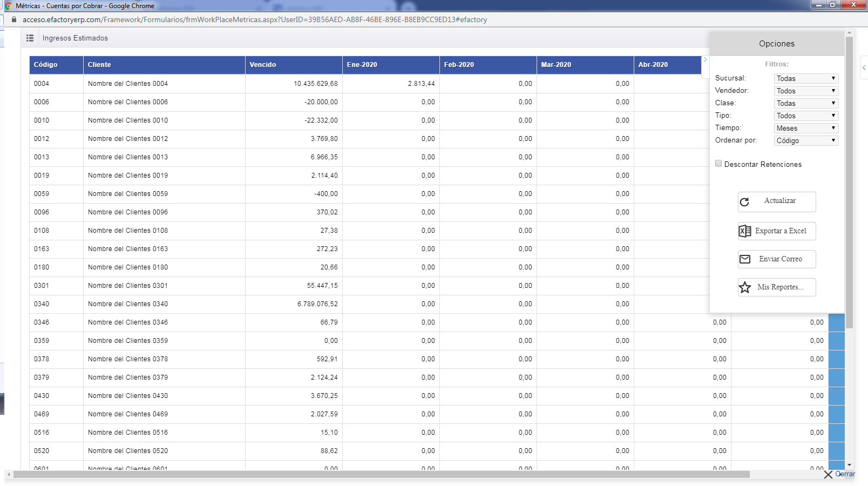The image size is (868, 486).
Task: Choose the Ordenar por dropdown
Action: click(x=805, y=140)
